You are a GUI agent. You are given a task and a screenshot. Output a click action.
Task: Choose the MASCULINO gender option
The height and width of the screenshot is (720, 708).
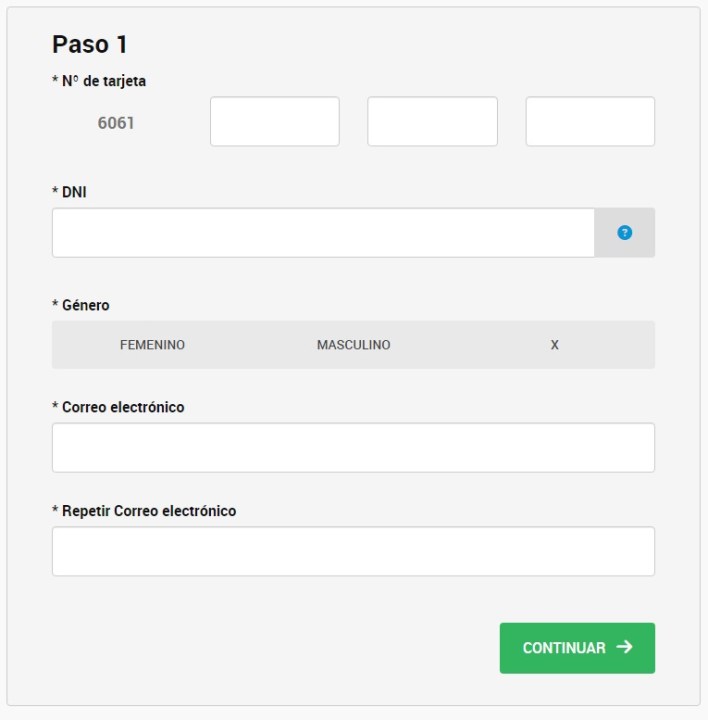click(353, 345)
